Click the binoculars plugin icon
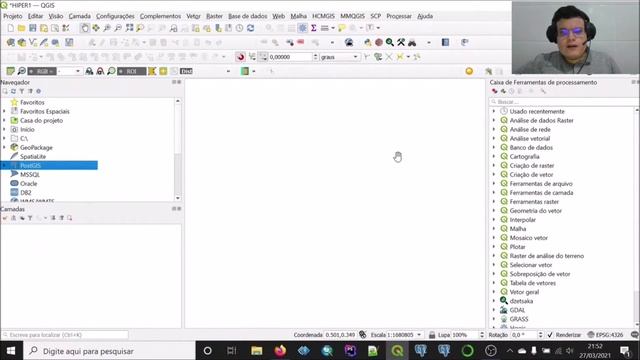 pos(412,42)
